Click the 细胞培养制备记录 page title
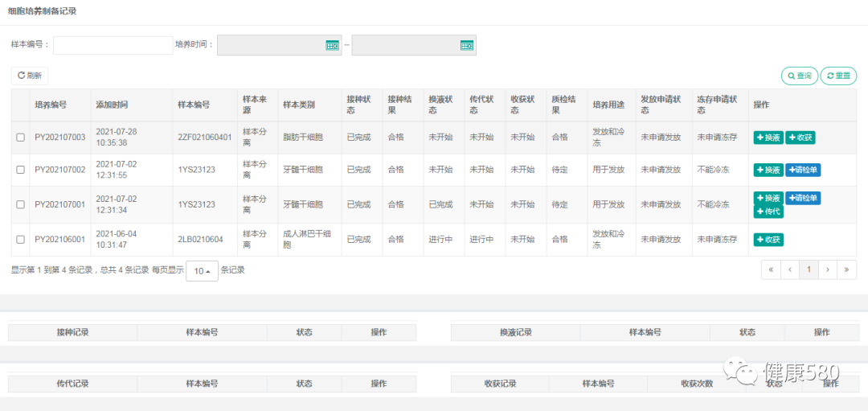Image resolution: width=868 pixels, height=411 pixels. (x=42, y=11)
